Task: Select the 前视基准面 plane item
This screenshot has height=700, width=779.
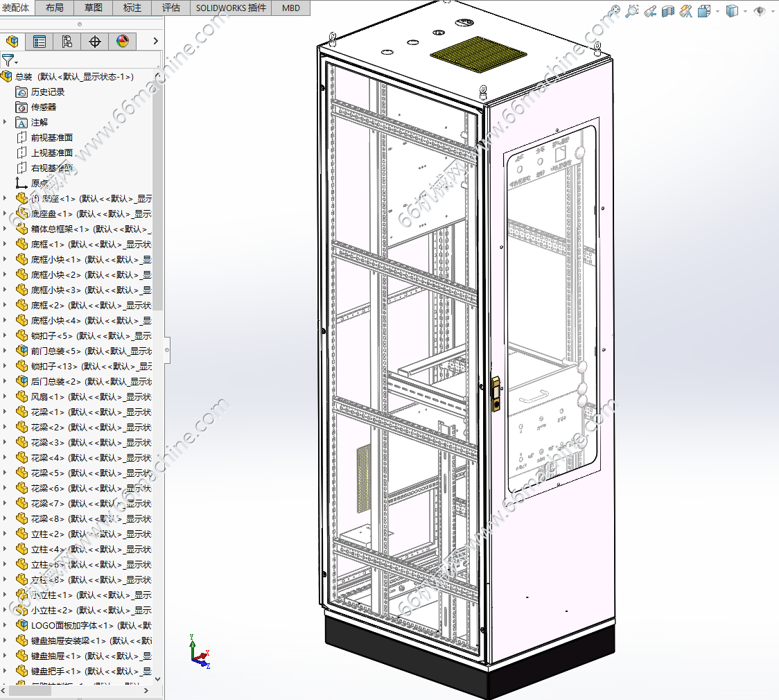Action: click(x=52, y=138)
